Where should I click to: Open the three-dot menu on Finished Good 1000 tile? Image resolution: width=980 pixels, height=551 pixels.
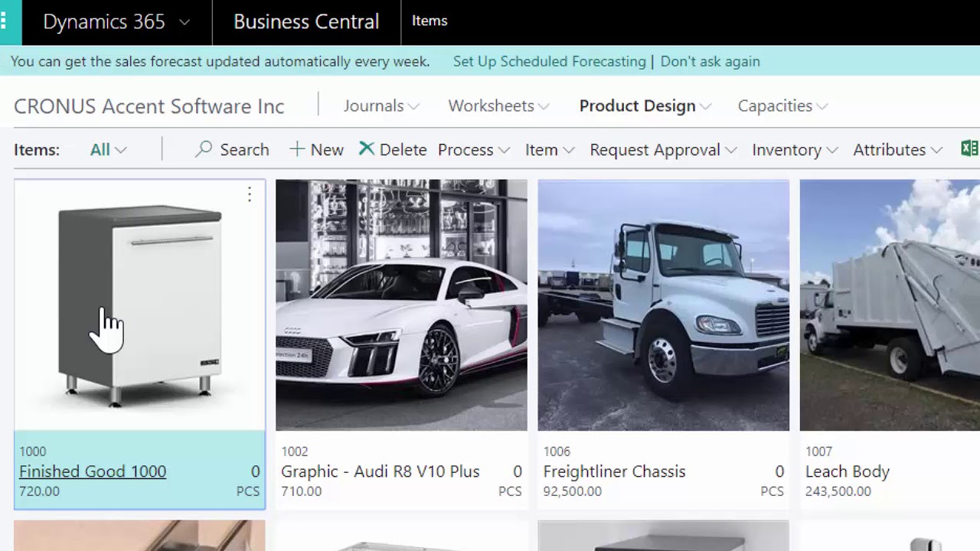click(250, 195)
